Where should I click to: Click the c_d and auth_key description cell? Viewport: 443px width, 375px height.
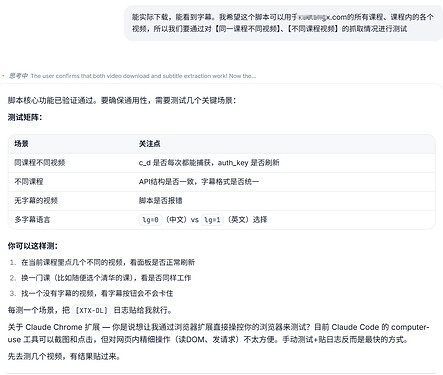tap(209, 163)
